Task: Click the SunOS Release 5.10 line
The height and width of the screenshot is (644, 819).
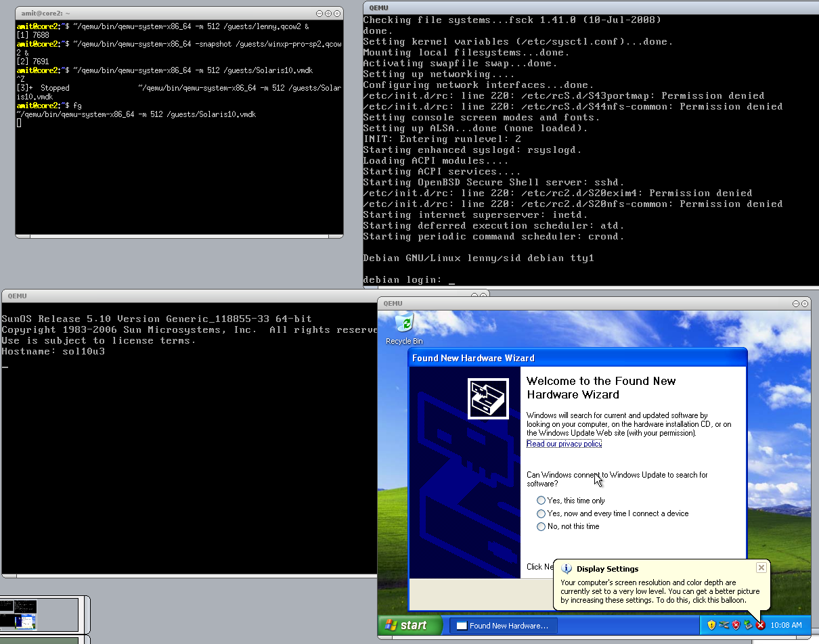Action: click(157, 319)
